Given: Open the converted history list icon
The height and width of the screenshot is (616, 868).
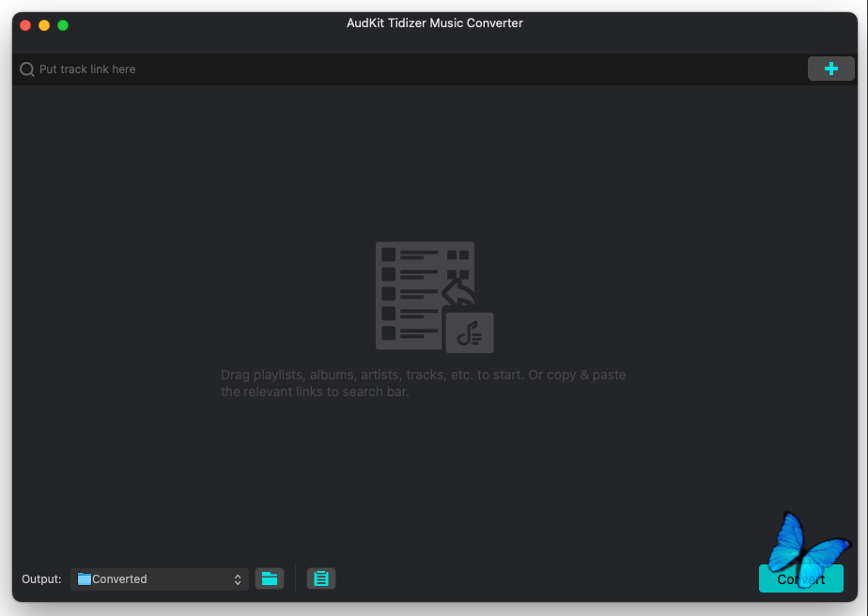Looking at the screenshot, I should coord(321,578).
